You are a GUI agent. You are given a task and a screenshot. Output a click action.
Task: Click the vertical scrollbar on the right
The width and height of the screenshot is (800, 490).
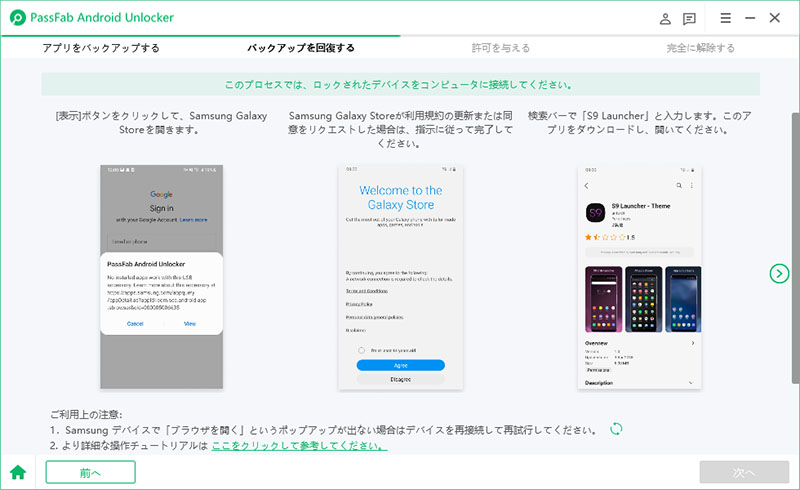(x=795, y=248)
